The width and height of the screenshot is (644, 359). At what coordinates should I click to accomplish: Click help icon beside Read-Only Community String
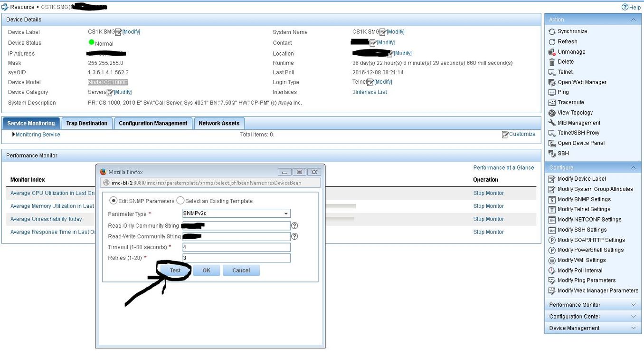[x=294, y=226]
